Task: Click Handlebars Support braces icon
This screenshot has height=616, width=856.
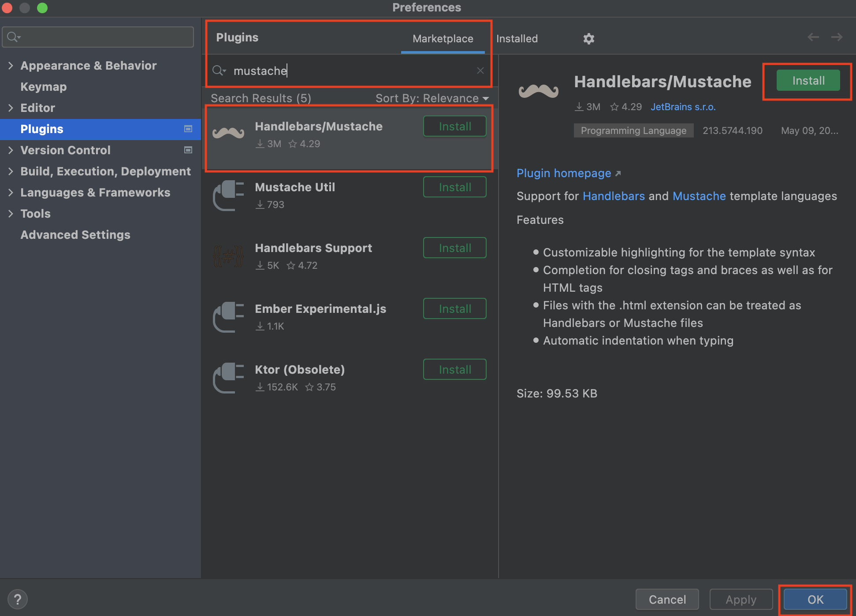Action: point(228,256)
